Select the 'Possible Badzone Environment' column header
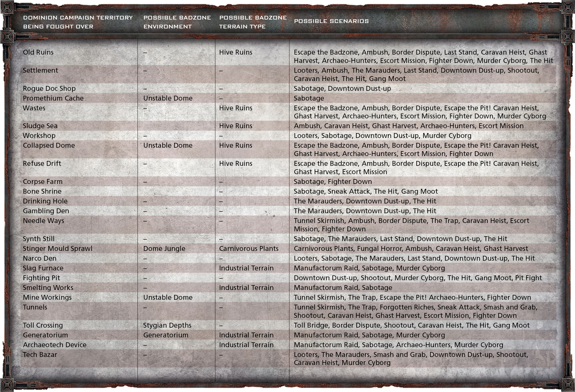 point(177,22)
